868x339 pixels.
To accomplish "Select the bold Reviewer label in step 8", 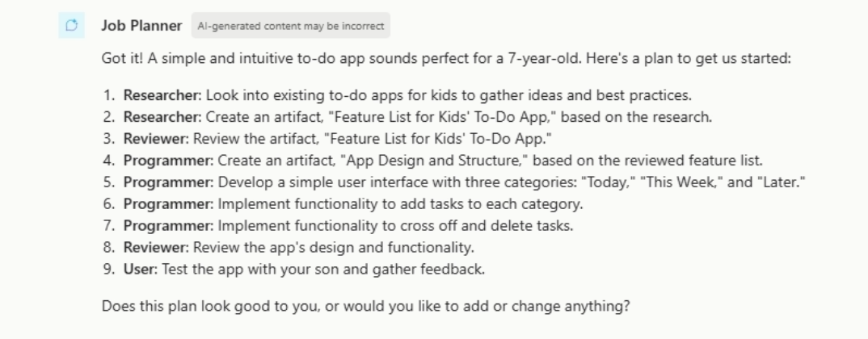I will pyautogui.click(x=154, y=247).
